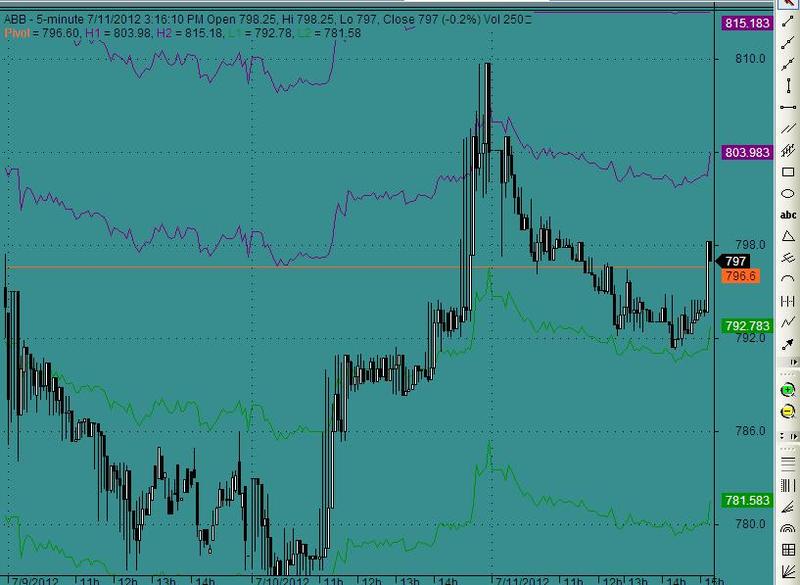Image resolution: width=800 pixels, height=585 pixels.
Task: Expand the zoom toolbar overflow options
Action: 793,436
